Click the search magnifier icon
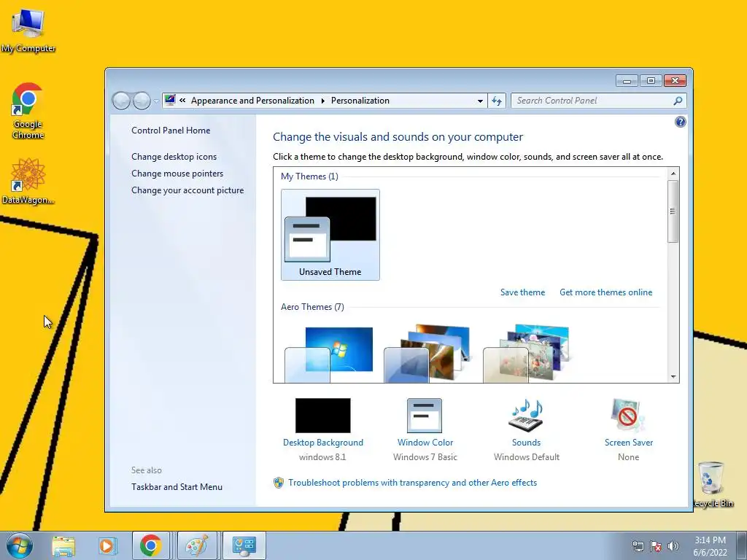This screenshot has height=560, width=747. [x=678, y=101]
